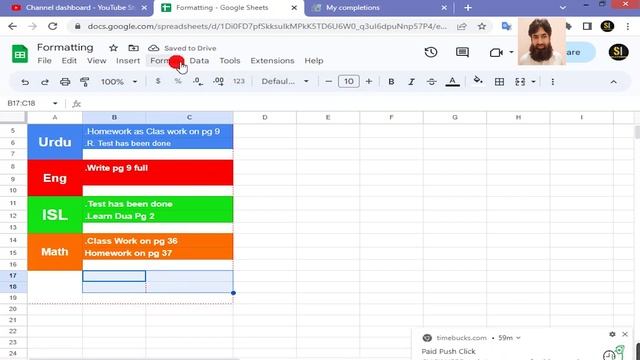
Task: Click the Merge cells icon
Action: tap(520, 82)
